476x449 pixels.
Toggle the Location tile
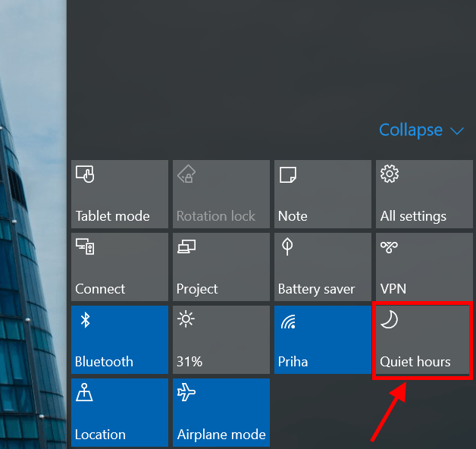[120, 413]
